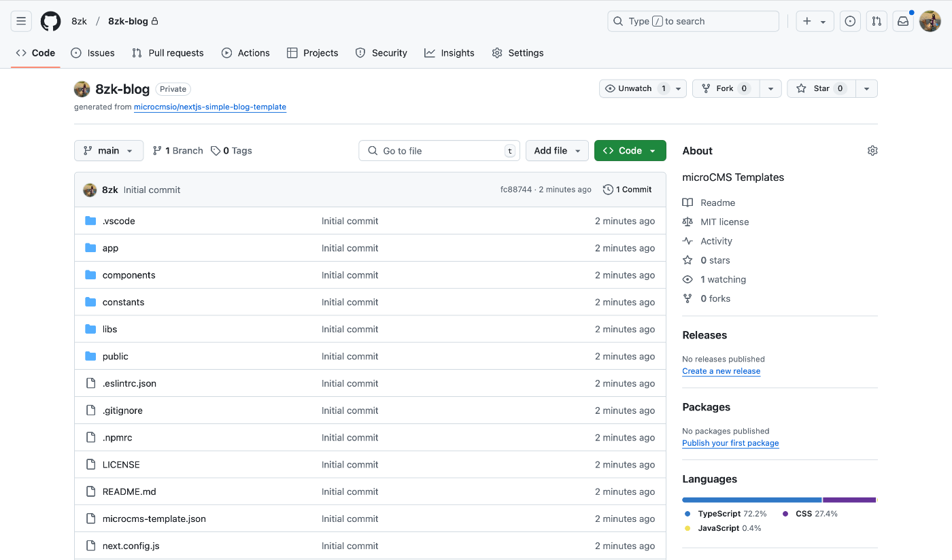The image size is (952, 560).
Task: Open the About section gear settings
Action: click(872, 151)
